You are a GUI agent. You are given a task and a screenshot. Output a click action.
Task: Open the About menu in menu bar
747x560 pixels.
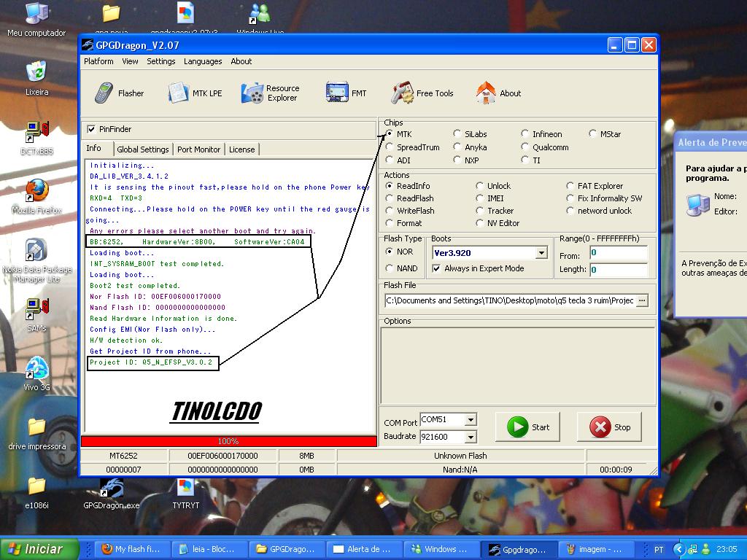coord(241,61)
